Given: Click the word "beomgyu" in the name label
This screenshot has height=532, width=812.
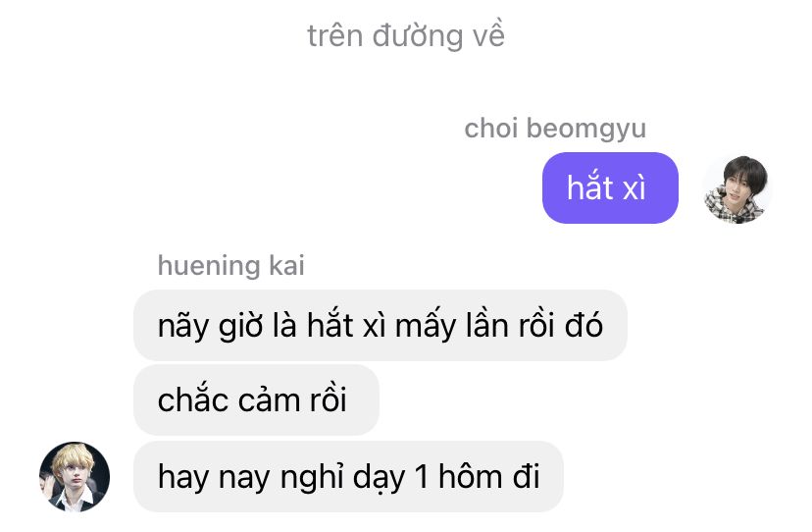Looking at the screenshot, I should [586, 130].
